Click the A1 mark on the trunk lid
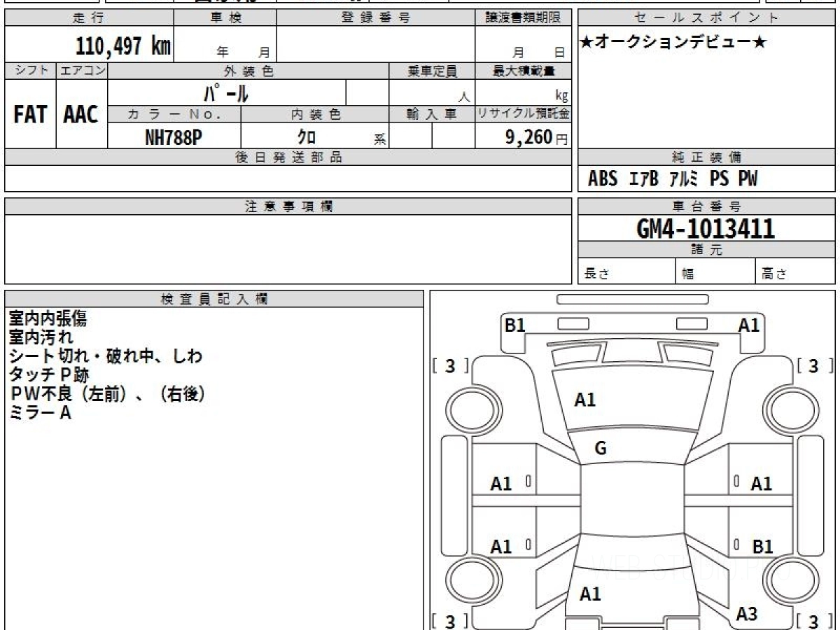 590,594
